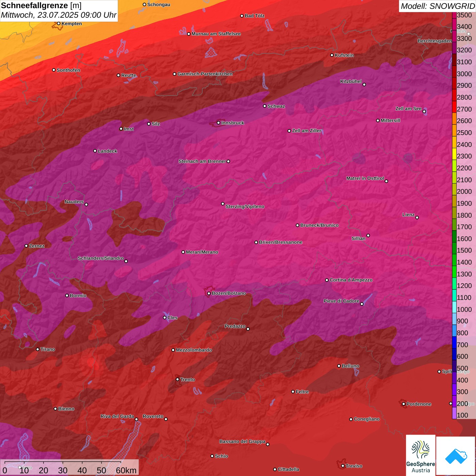This screenshot has width=476, height=476.
Task: Click the Landeck label
Action: pyautogui.click(x=107, y=151)
